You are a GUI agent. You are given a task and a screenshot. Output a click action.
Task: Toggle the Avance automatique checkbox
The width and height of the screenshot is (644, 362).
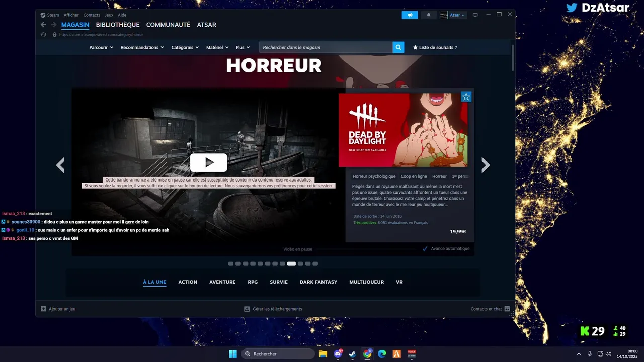pyautogui.click(x=425, y=249)
